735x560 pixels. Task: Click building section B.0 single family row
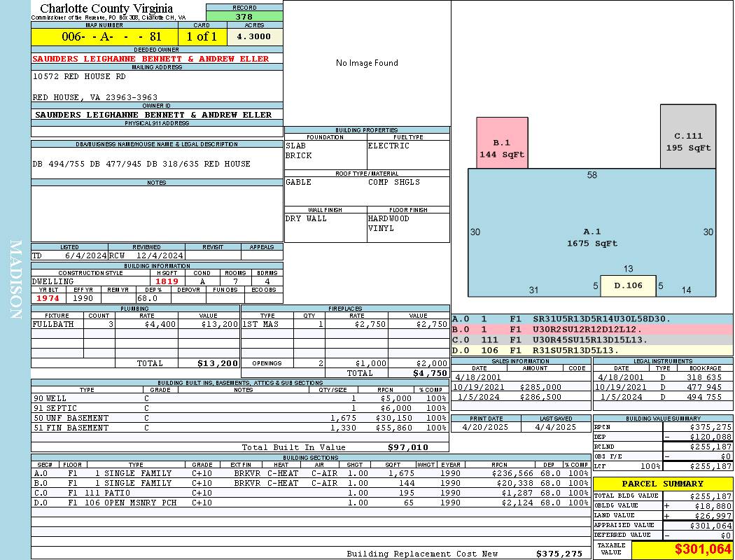click(x=310, y=483)
